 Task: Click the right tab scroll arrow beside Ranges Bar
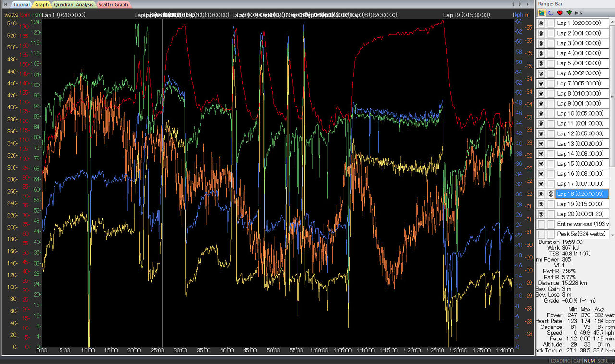point(520,4)
